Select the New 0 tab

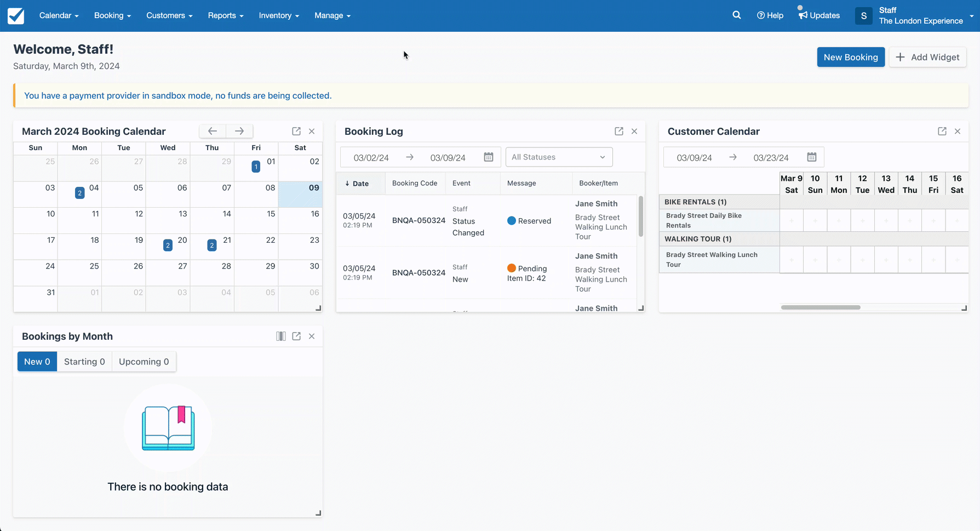(37, 362)
